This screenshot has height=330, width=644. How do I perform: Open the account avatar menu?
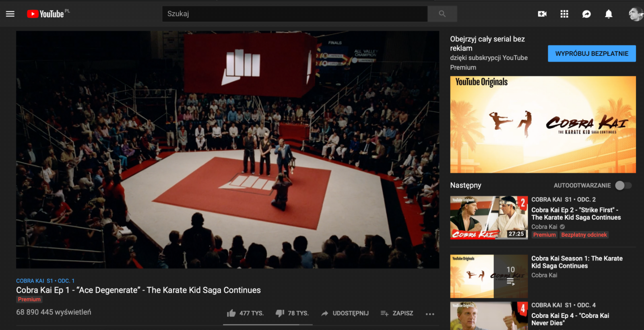point(636,14)
